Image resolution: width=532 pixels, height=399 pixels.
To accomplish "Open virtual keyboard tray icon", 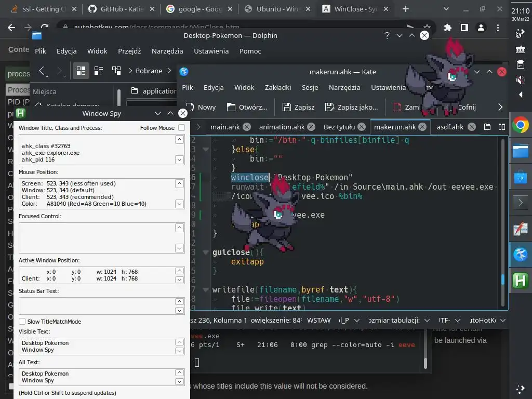I will (x=521, y=49).
